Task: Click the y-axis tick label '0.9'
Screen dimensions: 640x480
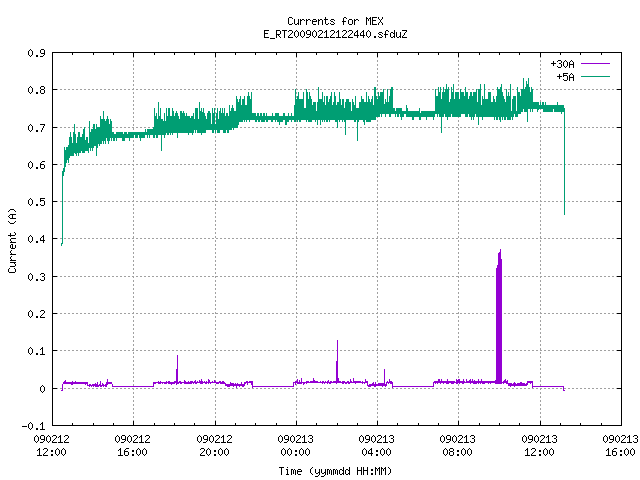Action: pyautogui.click(x=37, y=53)
